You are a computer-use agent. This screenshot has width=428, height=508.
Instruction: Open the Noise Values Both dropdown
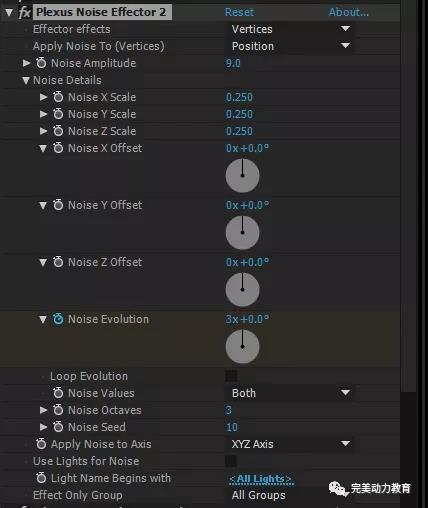[x=291, y=393]
